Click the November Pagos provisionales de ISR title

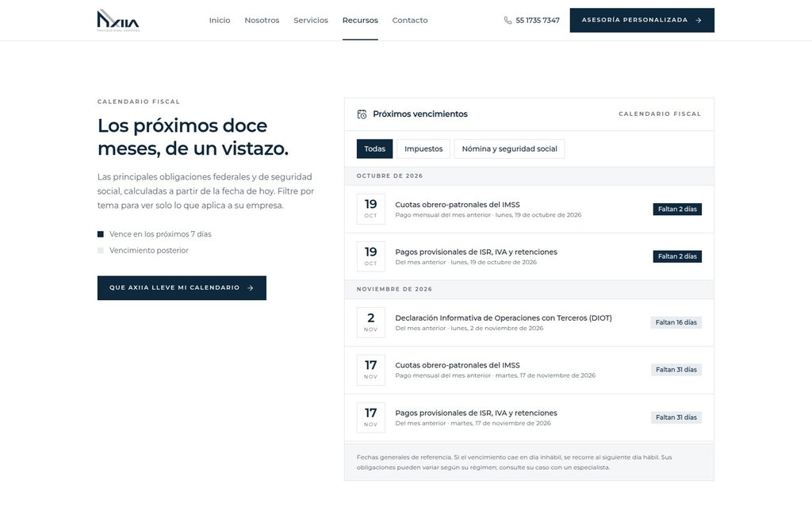(476, 413)
